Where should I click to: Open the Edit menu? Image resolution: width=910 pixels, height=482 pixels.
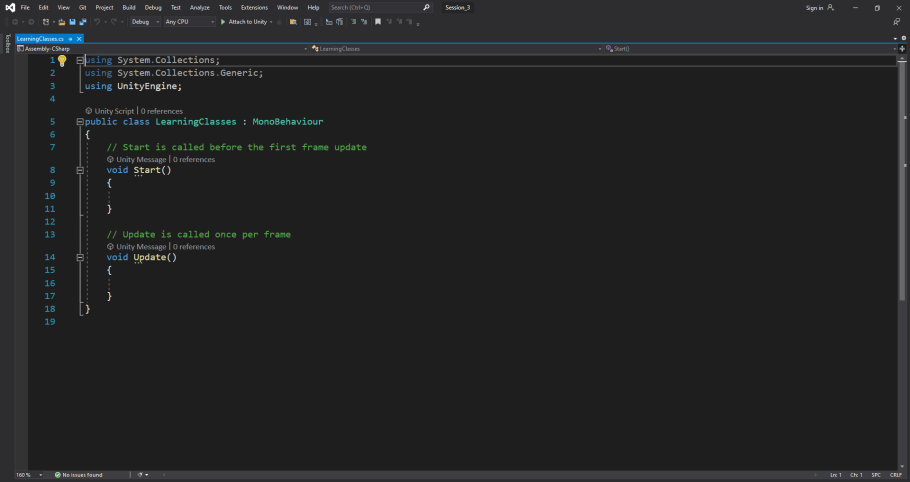(x=44, y=8)
